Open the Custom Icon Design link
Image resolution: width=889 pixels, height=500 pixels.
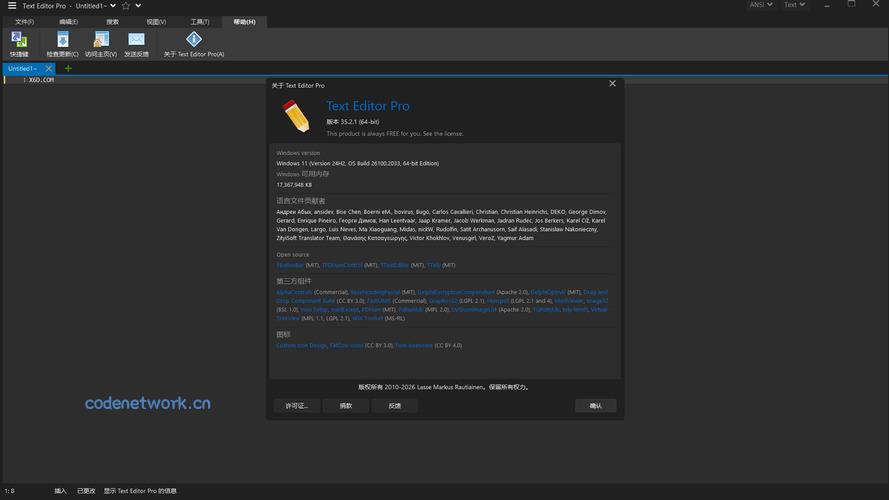click(302, 346)
